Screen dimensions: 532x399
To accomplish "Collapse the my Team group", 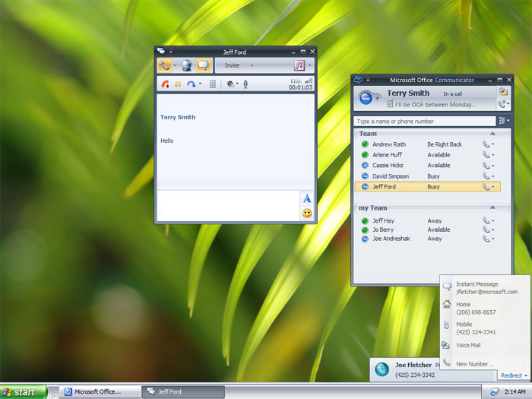I will pyautogui.click(x=492, y=207).
